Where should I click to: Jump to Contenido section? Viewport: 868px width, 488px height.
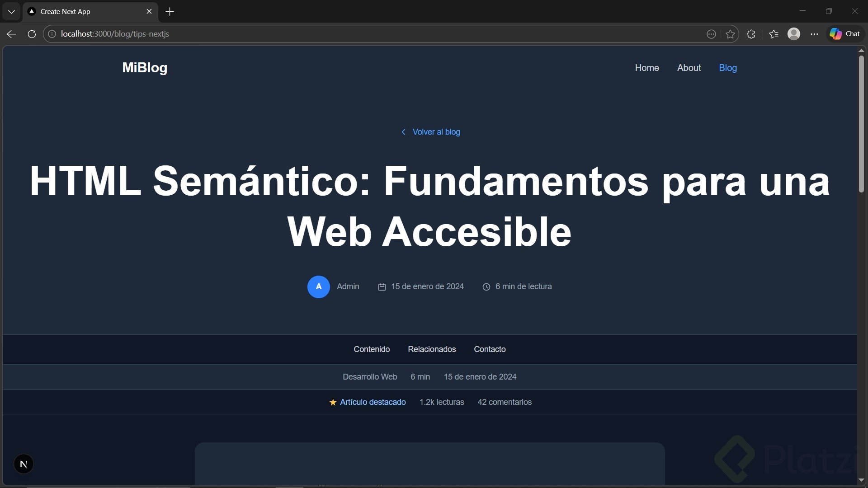(x=371, y=349)
